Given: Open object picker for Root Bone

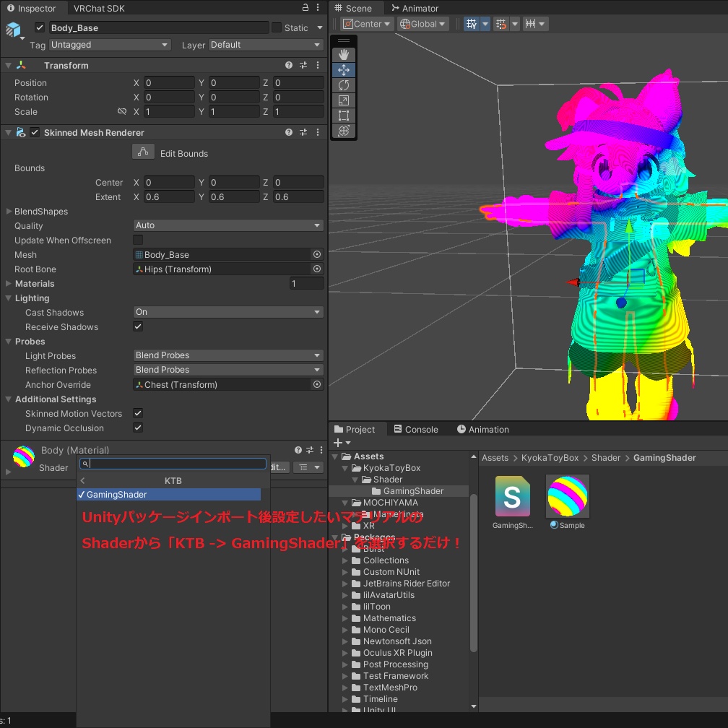Looking at the screenshot, I should point(317,269).
